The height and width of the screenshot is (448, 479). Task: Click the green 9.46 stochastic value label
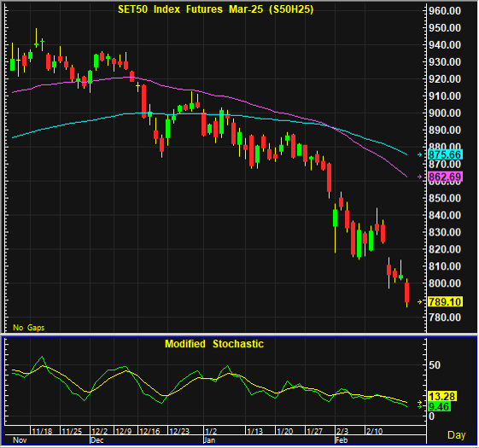pos(439,407)
